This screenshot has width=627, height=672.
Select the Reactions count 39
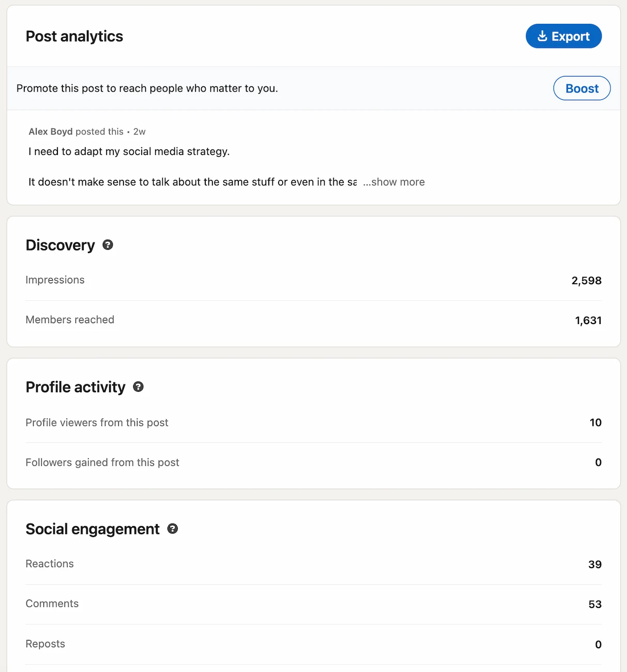[595, 564]
